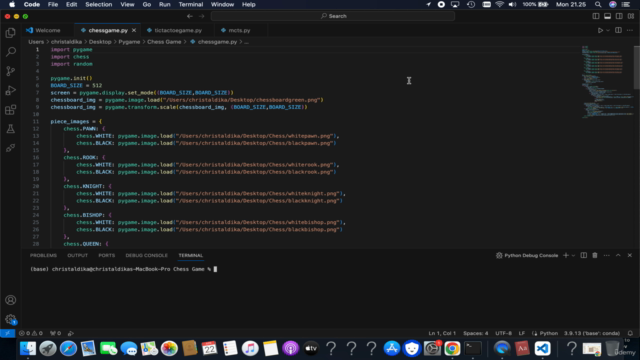Close the chessgame.py tab
The width and height of the screenshot is (640, 360).
pos(134,31)
